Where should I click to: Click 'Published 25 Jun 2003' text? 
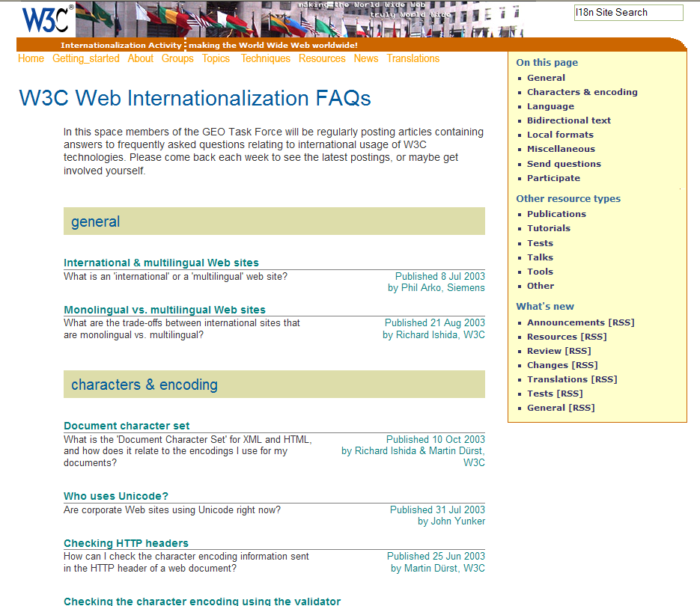436,556
